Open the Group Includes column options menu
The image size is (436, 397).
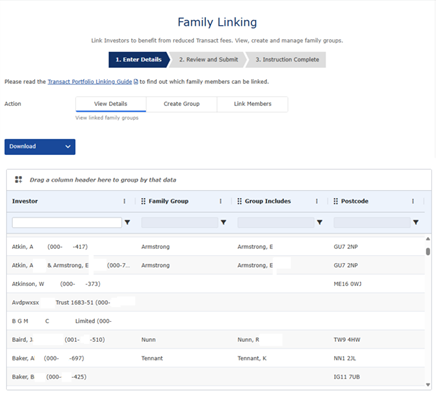point(317,201)
